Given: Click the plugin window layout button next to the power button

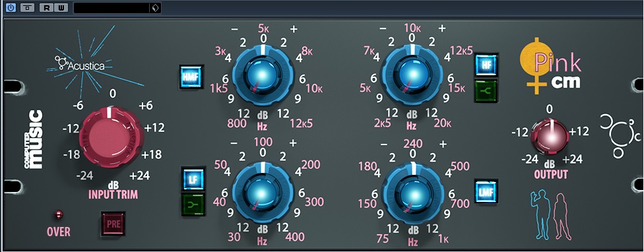Looking at the screenshot, I should coord(28,7).
